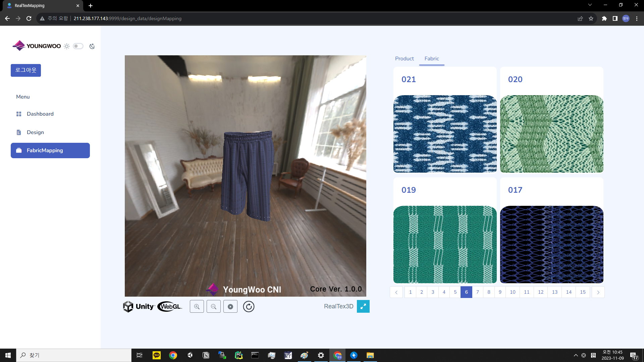The height and width of the screenshot is (362, 644).
Task: Go to previous pagination page arrow
Action: click(396, 292)
